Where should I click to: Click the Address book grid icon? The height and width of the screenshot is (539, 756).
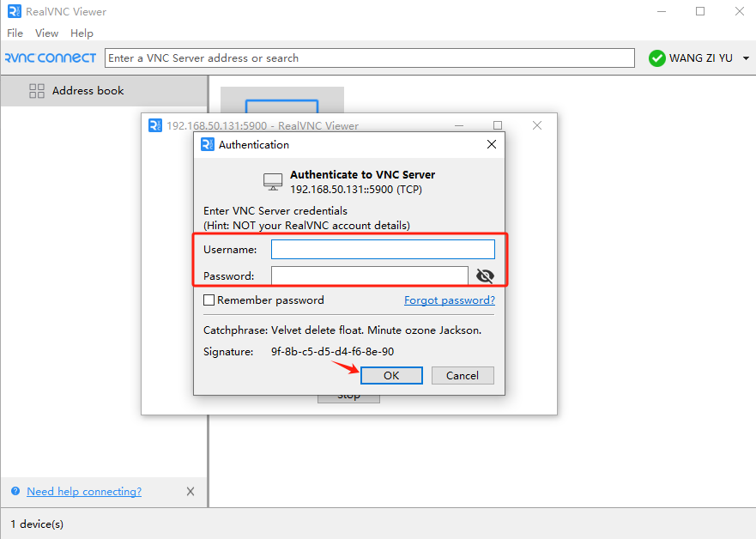pyautogui.click(x=37, y=91)
